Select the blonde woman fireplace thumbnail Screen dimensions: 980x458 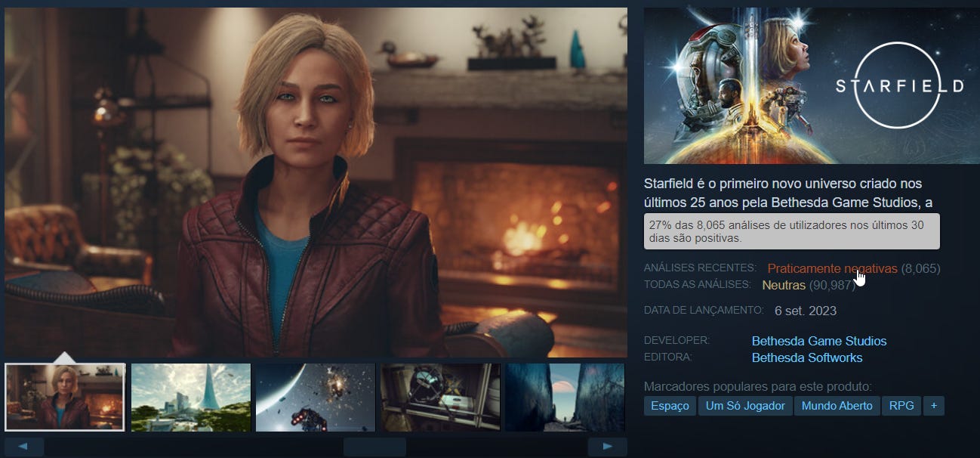(x=64, y=397)
